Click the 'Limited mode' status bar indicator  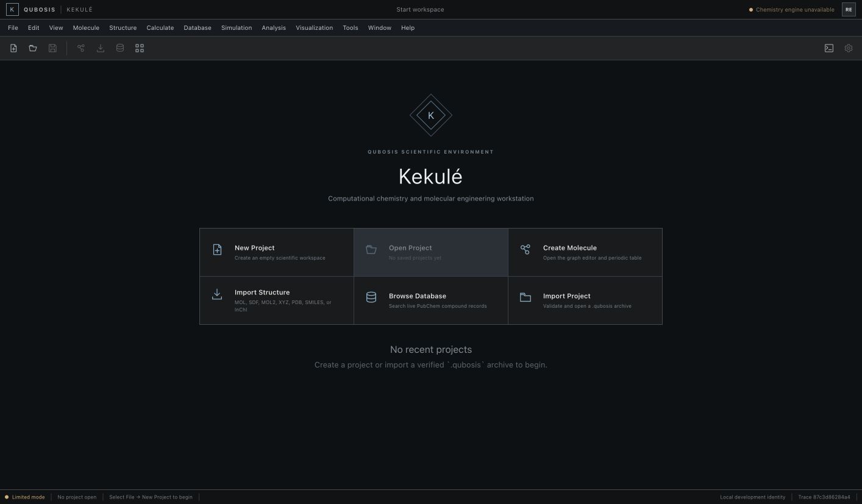pyautogui.click(x=25, y=497)
